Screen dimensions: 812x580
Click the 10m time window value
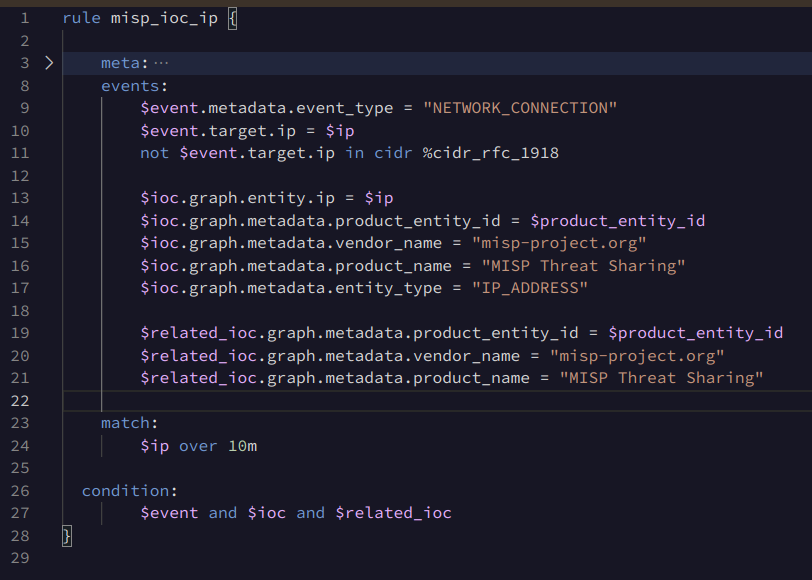242,446
